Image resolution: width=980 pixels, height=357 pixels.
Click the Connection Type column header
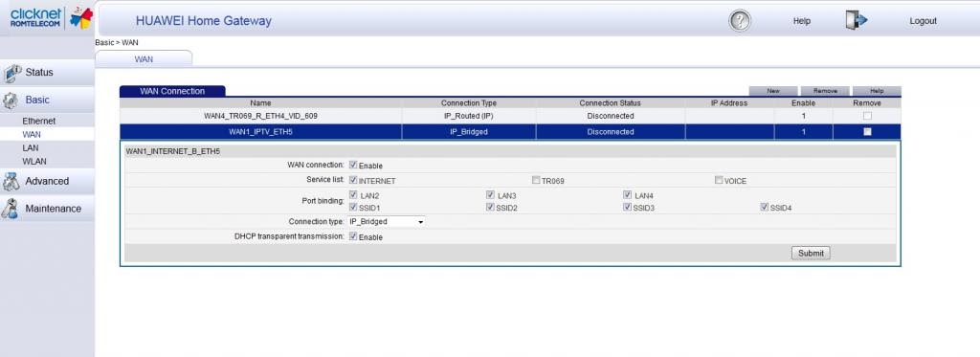[469, 103]
